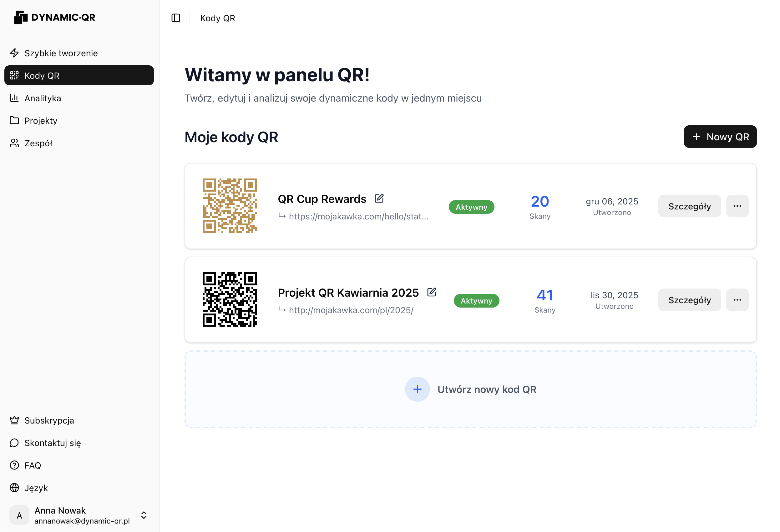The image size is (780, 532).
Task: Open the Język language selector
Action: (x=36, y=488)
